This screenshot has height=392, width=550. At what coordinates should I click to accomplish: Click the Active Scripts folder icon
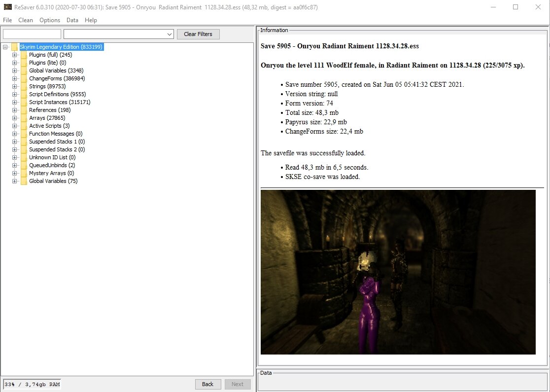pyautogui.click(x=24, y=126)
